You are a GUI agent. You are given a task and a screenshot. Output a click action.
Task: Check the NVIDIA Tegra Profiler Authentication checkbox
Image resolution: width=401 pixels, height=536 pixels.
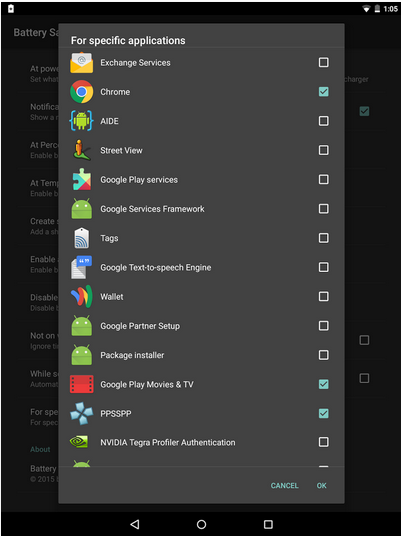click(323, 442)
